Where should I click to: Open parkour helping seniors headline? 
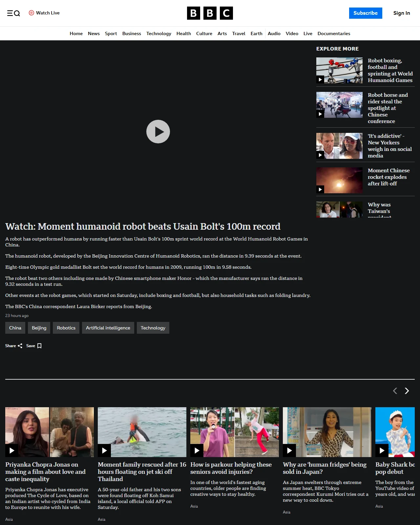click(231, 468)
